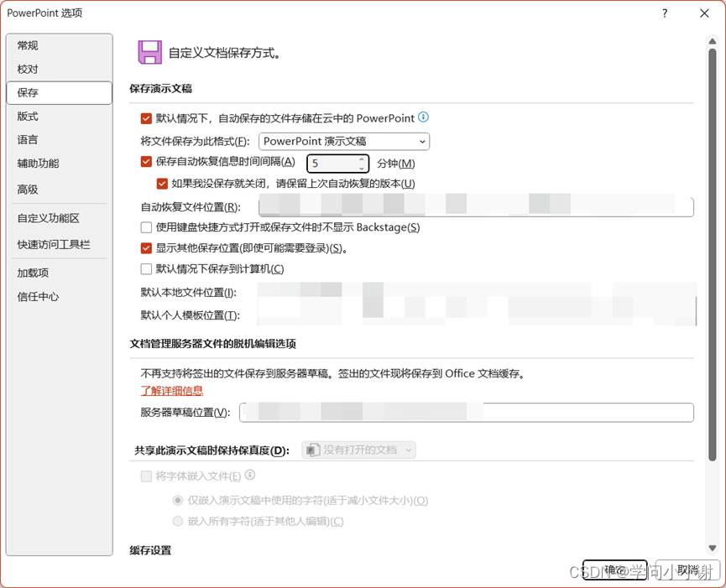This screenshot has height=588, width=726.
Task: Select embed only used characters radio option
Action: pos(177,500)
